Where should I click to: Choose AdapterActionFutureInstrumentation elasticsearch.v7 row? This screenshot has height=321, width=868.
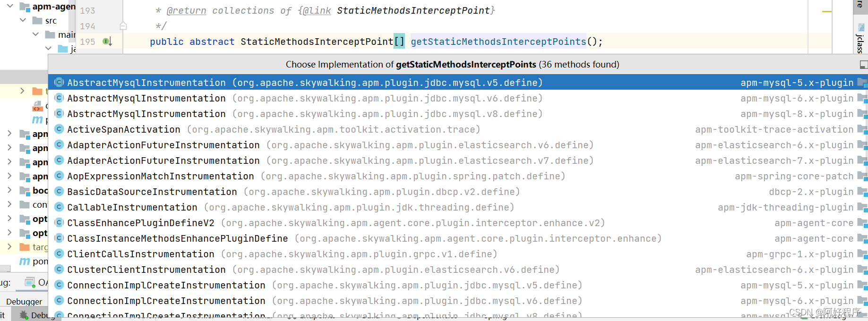pos(457,160)
